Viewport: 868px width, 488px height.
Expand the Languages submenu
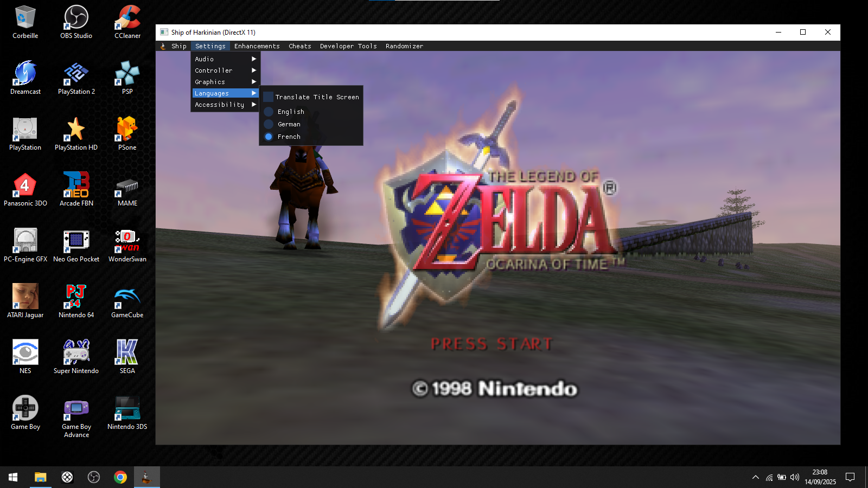coord(225,93)
